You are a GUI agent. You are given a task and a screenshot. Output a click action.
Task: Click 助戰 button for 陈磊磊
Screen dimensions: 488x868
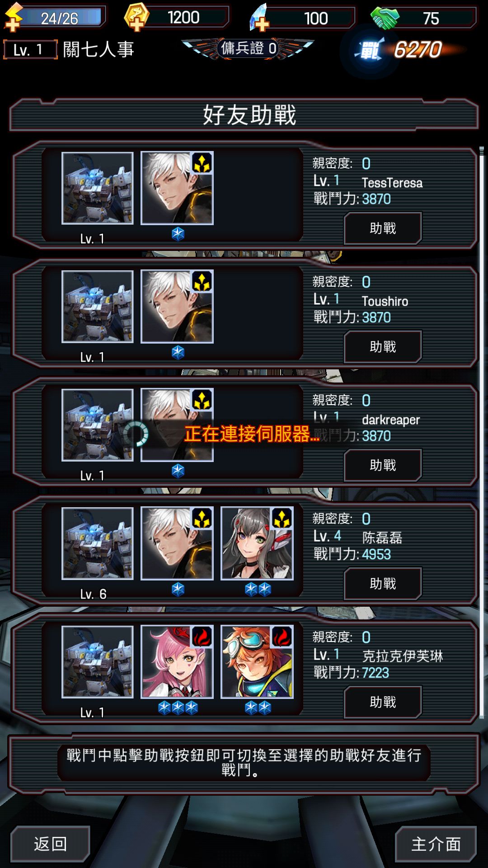click(383, 584)
